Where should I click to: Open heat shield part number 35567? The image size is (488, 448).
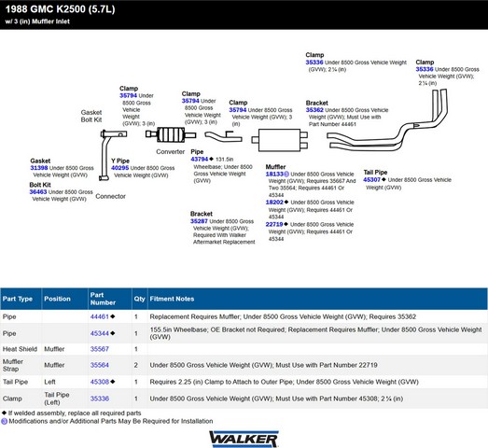pyautogui.click(x=99, y=349)
